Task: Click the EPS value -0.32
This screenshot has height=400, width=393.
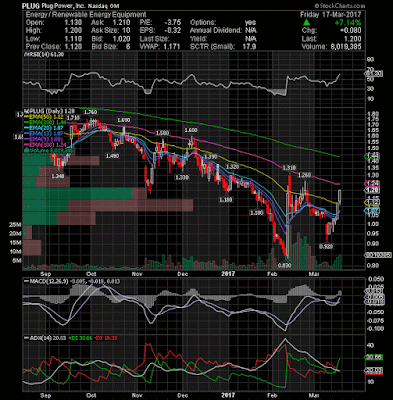Action: pos(172,31)
